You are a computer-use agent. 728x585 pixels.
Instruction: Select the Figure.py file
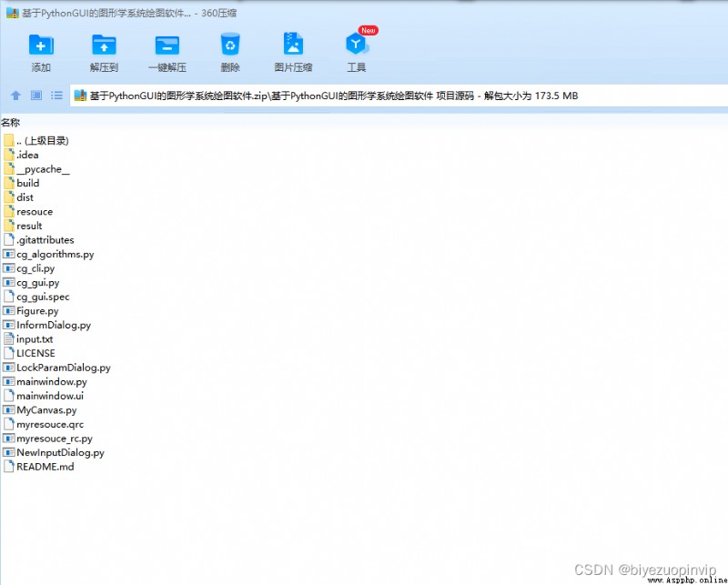pos(31,311)
